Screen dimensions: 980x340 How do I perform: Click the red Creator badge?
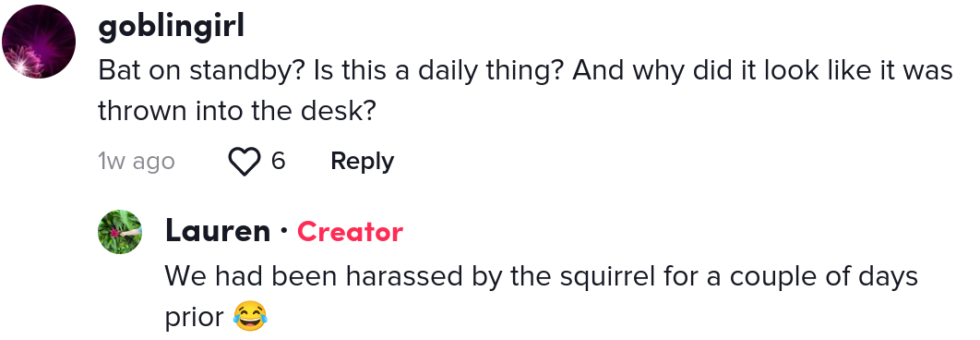[350, 232]
